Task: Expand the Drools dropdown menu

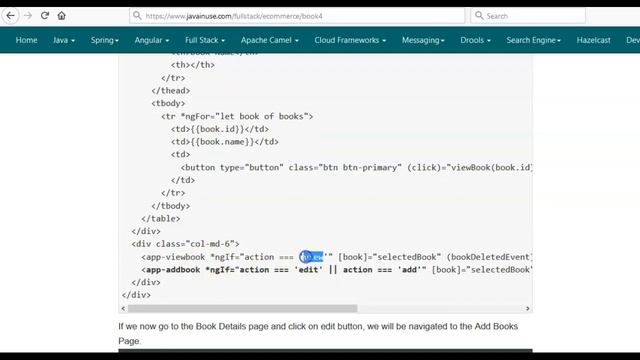Action: click(x=476, y=40)
